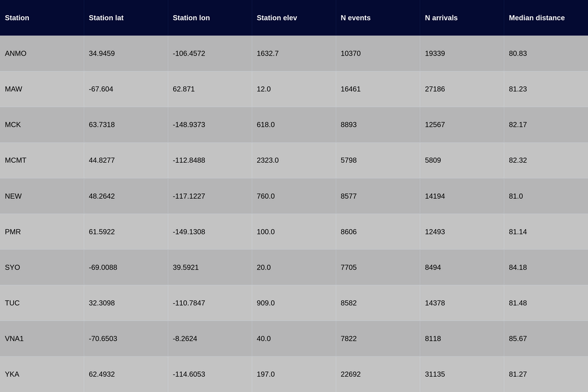The image size is (588, 392).
Task: Select the Station elev column header
Action: click(277, 18)
